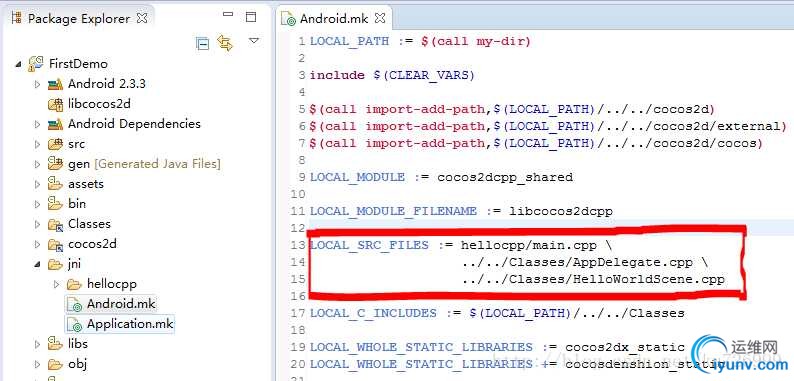Close the Package Explorer tab
Image resolution: width=794 pixels, height=381 pixels.
142,18
